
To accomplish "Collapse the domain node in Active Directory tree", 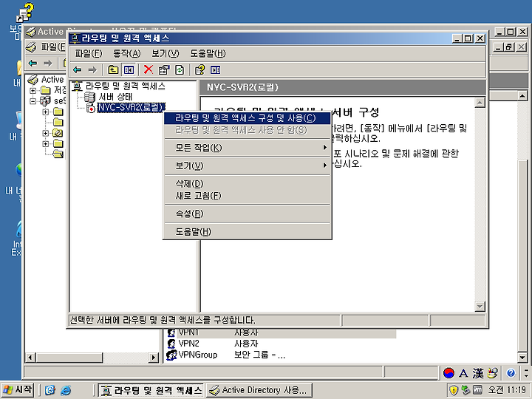I will point(33,101).
